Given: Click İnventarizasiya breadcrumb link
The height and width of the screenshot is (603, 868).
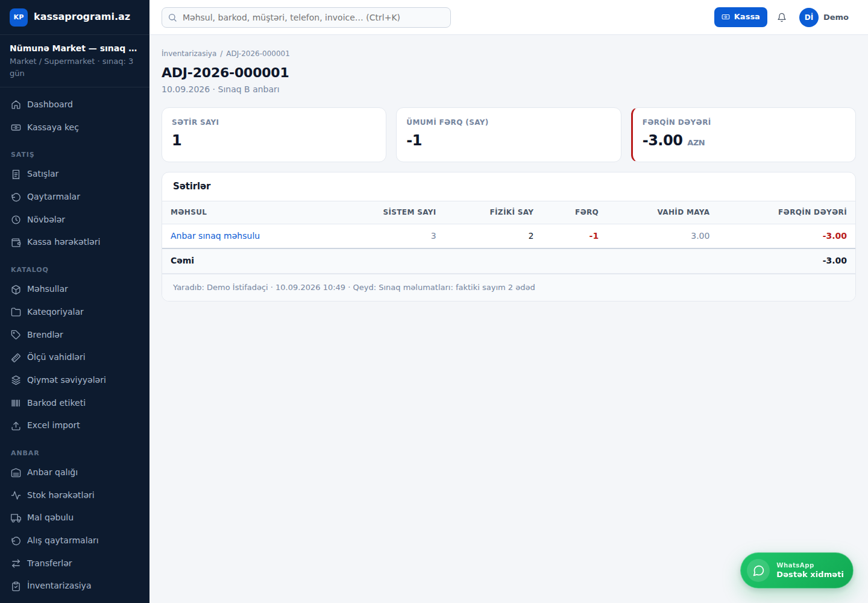Looking at the screenshot, I should [x=189, y=54].
